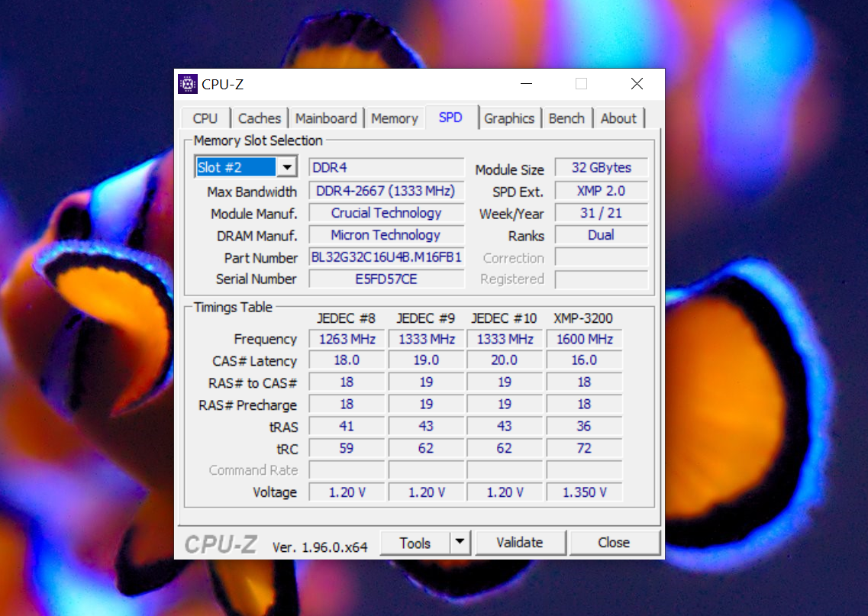Screen dimensions: 868x616
Task: Click the JEDEC #10 CAS# Latency 20.0
Action: (x=505, y=360)
